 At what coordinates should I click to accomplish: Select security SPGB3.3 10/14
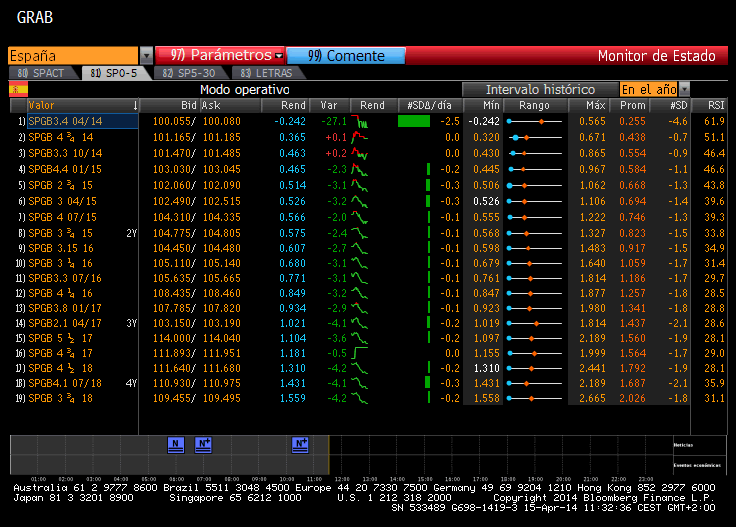pyautogui.click(x=65, y=153)
